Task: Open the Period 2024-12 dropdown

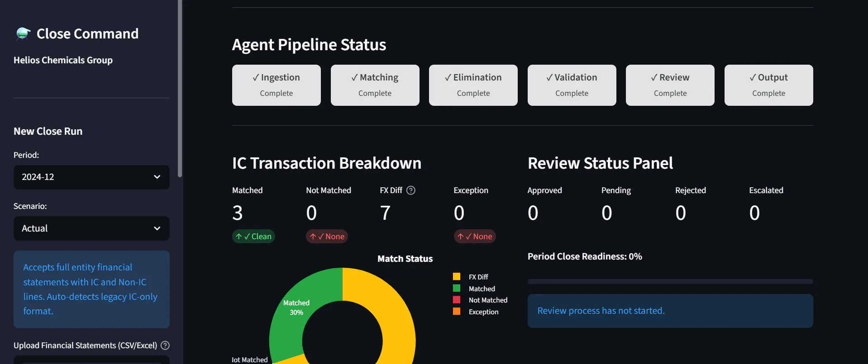Action: (x=91, y=177)
